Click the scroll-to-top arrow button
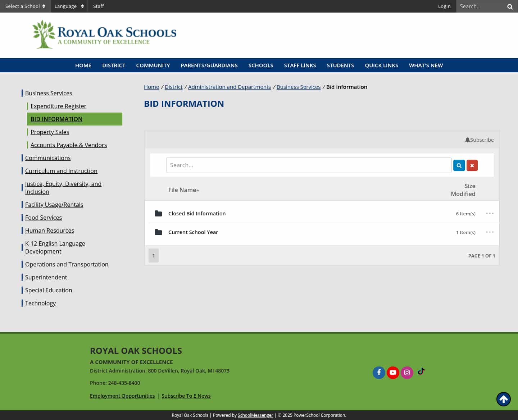This screenshot has height=420, width=518. point(504,399)
